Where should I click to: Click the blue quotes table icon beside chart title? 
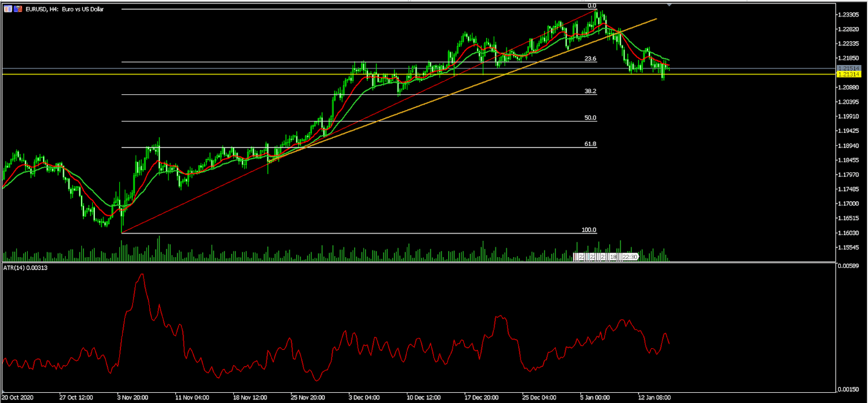click(x=7, y=9)
